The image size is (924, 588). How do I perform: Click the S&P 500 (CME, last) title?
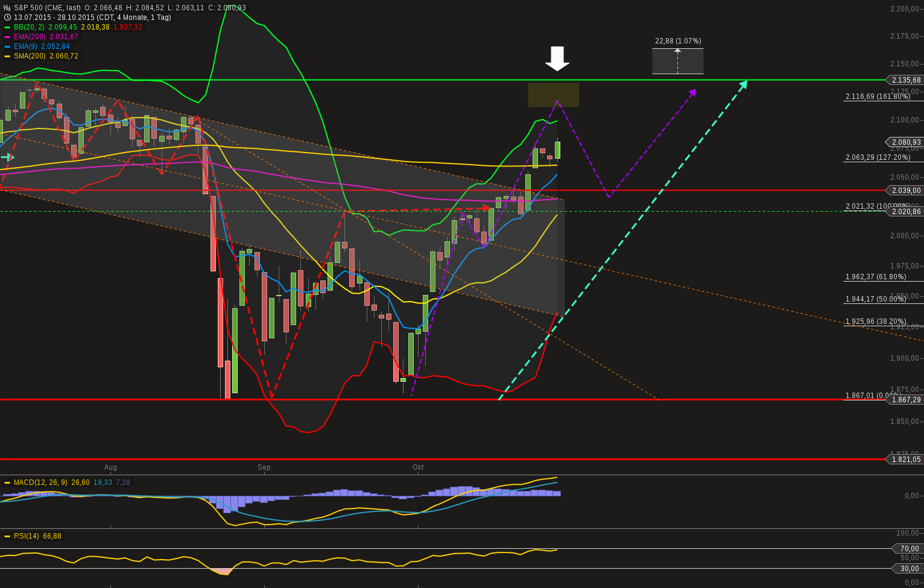pos(48,8)
